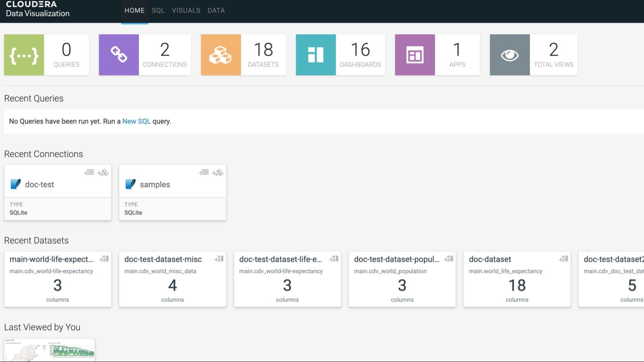Click the Recent Datasets heading
644x362 pixels.
(36, 241)
